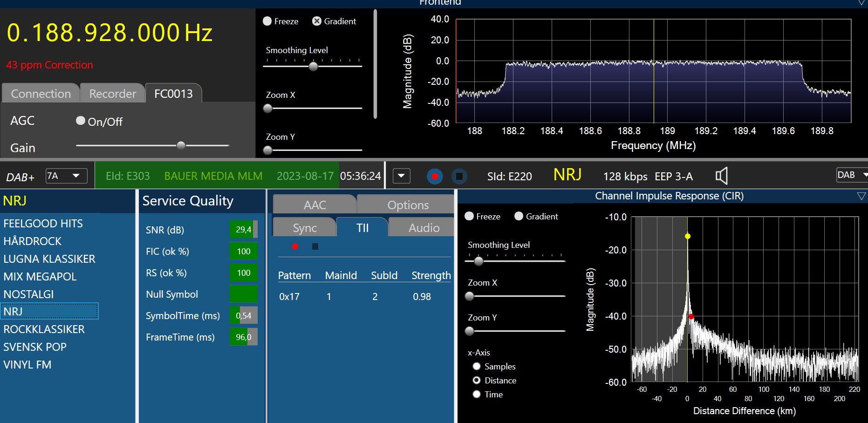Collapse the Channel Impulse Response panel triangle
This screenshot has width=868, height=423.
(861, 197)
